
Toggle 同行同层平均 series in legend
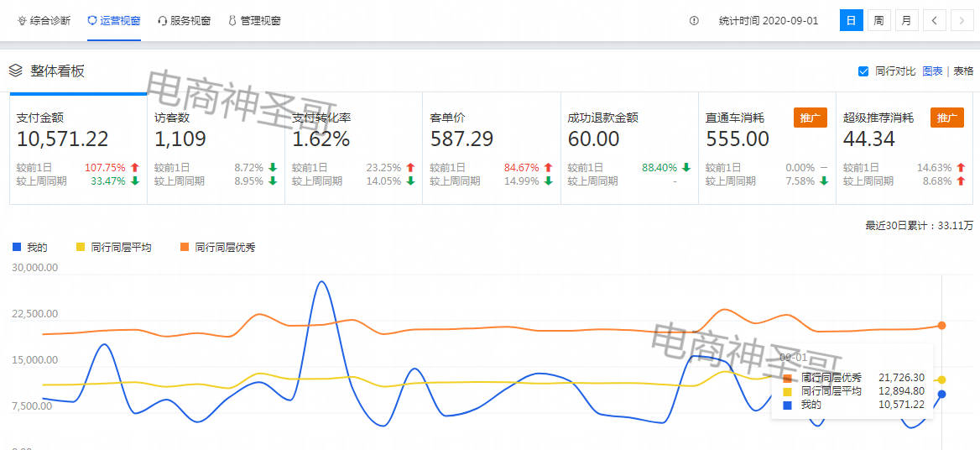point(113,248)
